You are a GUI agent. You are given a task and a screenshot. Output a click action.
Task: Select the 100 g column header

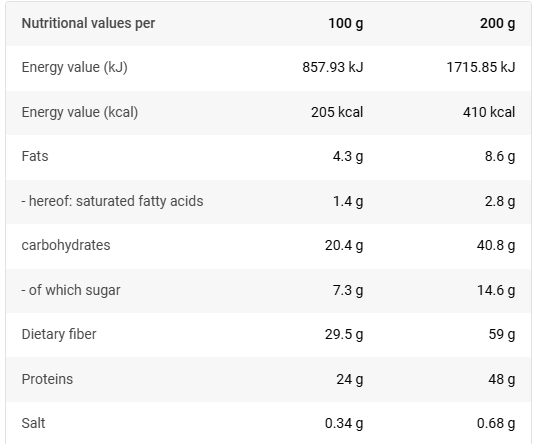(346, 24)
